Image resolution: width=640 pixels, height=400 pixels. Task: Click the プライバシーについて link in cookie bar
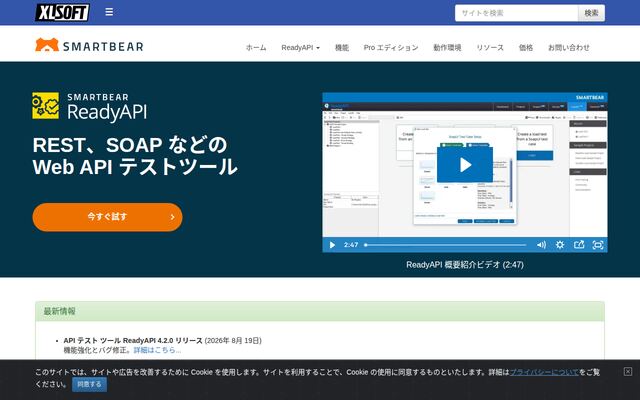tap(544, 372)
